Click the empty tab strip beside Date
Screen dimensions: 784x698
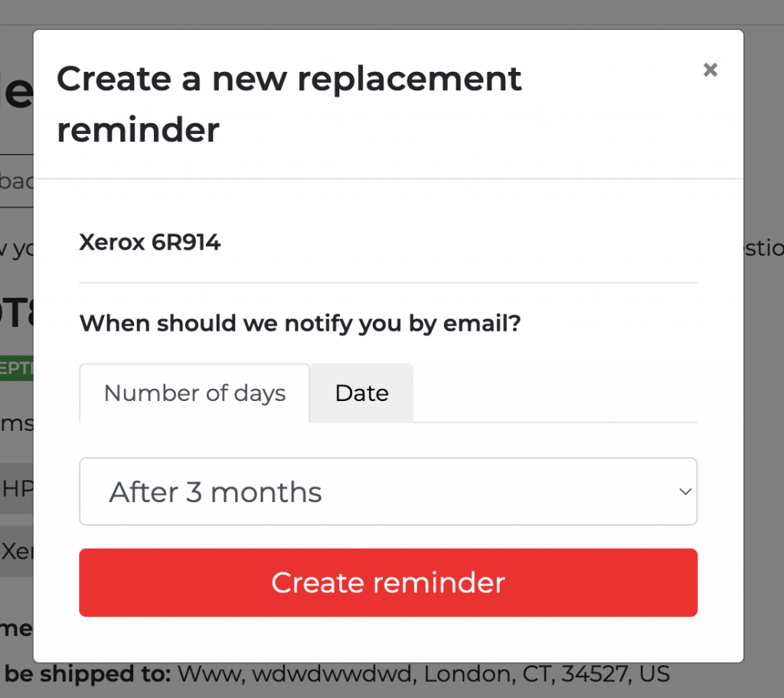[556, 393]
